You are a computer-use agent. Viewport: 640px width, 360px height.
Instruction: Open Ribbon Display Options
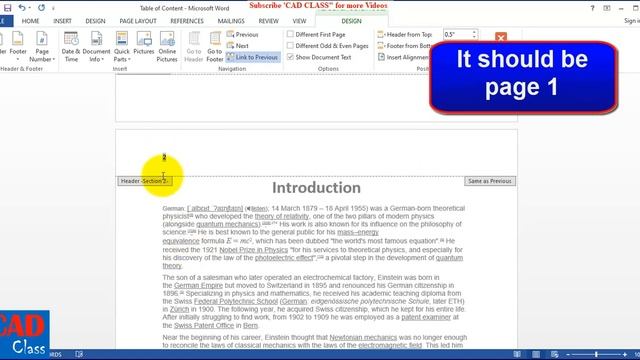(x=607, y=8)
